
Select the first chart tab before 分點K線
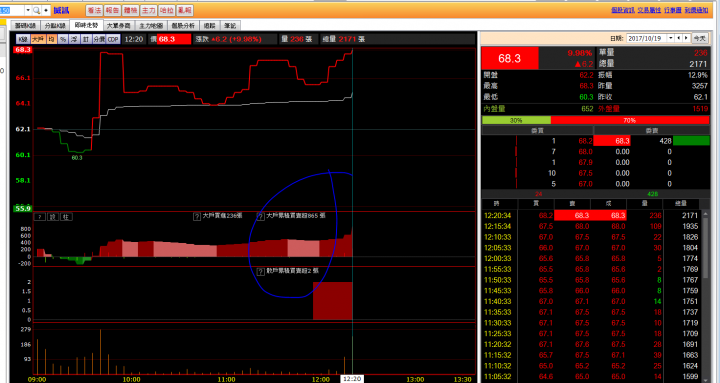click(x=25, y=26)
